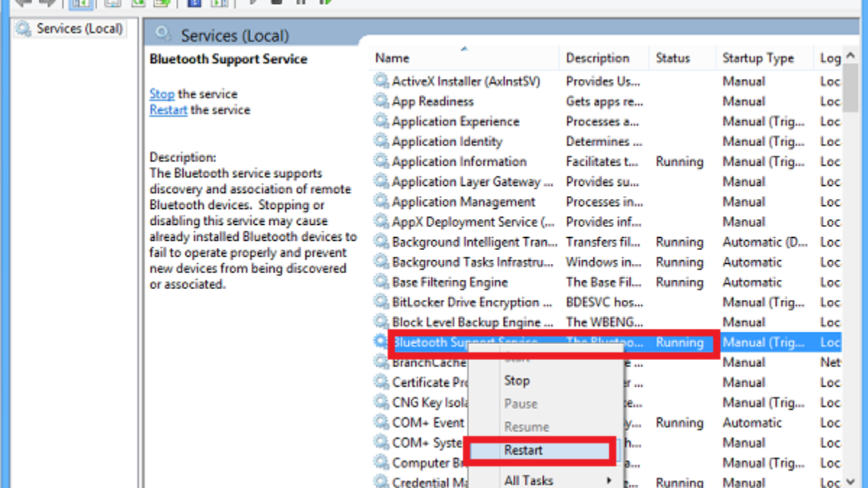Click the Application Experience service gear icon
The image size is (868, 488).
point(381,121)
